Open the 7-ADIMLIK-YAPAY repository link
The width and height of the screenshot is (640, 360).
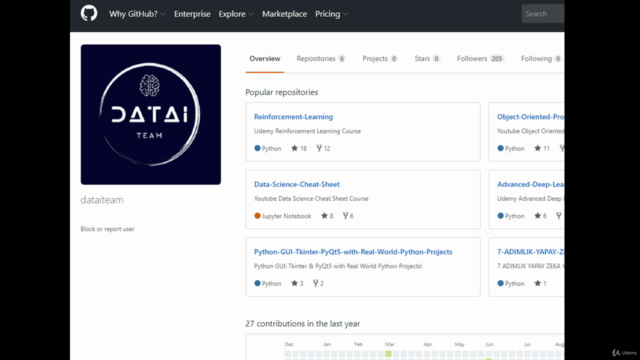click(531, 252)
